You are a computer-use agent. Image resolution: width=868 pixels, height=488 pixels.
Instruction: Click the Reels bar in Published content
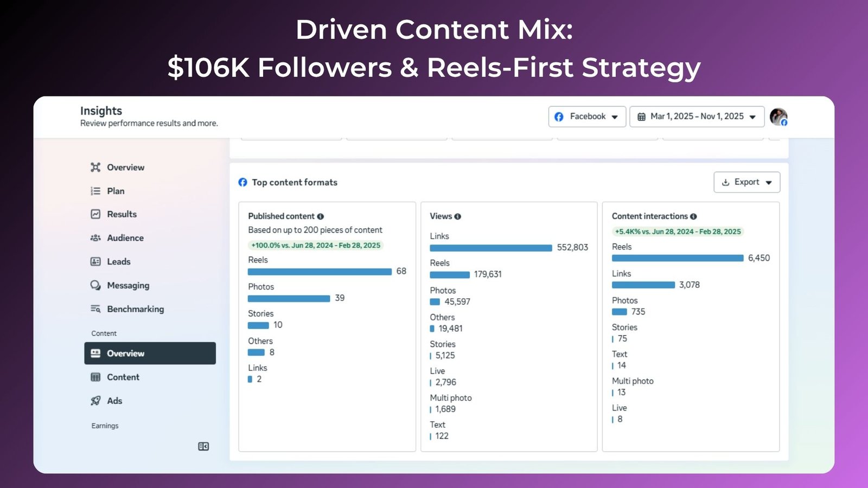coord(320,272)
